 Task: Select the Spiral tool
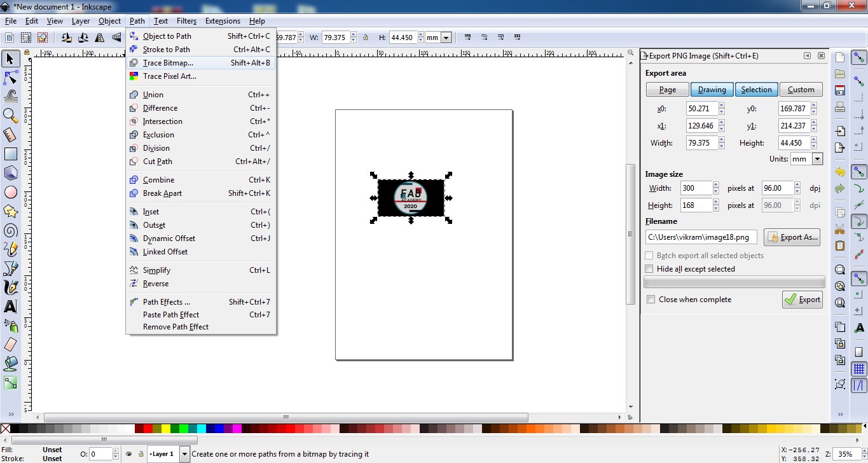tap(10, 230)
